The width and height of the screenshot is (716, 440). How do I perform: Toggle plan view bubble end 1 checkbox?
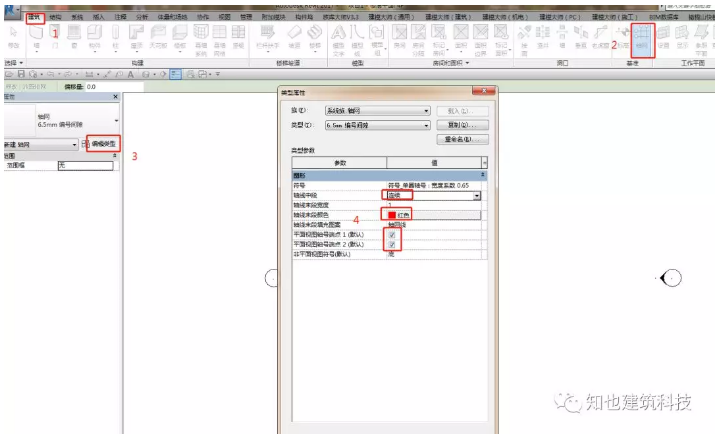pyautogui.click(x=392, y=235)
